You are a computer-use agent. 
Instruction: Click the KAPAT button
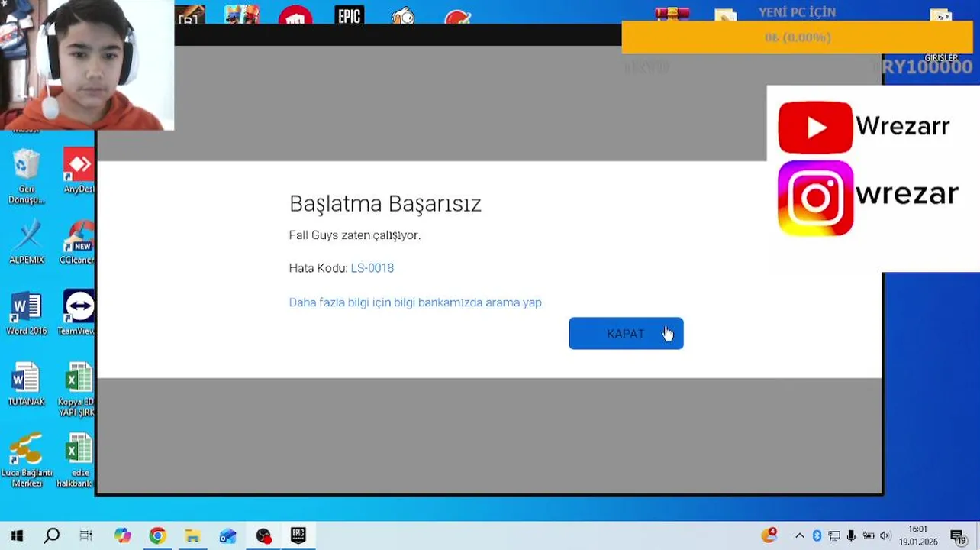click(626, 334)
